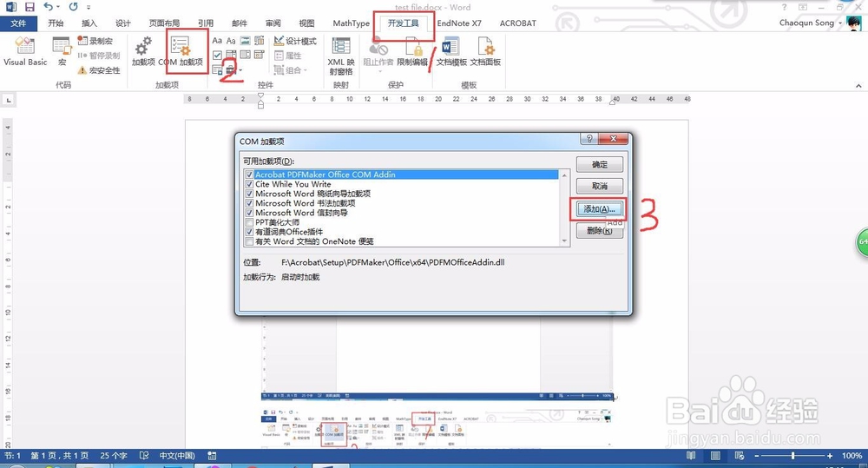Open the 宏 macros dialog
This screenshot has height=468, width=868.
pos(62,52)
